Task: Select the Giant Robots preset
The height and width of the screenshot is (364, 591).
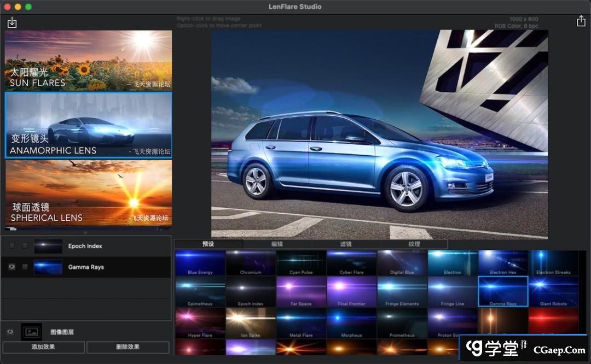Action: (x=553, y=291)
